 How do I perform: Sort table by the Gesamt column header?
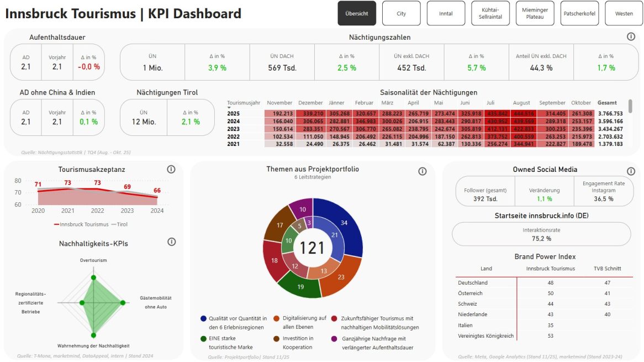pyautogui.click(x=608, y=103)
